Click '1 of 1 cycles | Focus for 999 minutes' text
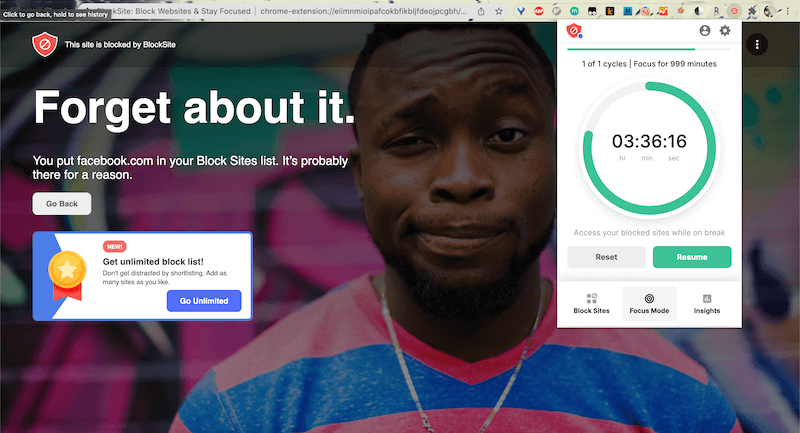Image resolution: width=800 pixels, height=433 pixels. click(x=649, y=64)
